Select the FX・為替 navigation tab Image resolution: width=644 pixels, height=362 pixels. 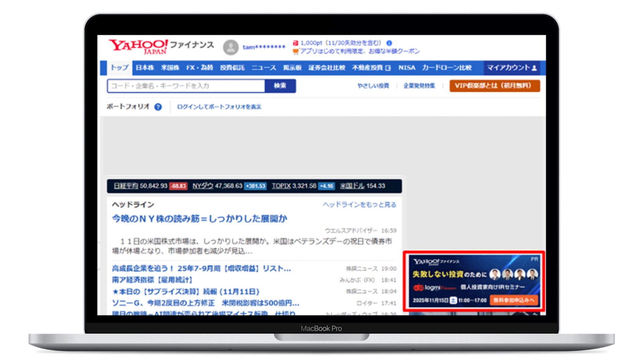[x=200, y=68]
